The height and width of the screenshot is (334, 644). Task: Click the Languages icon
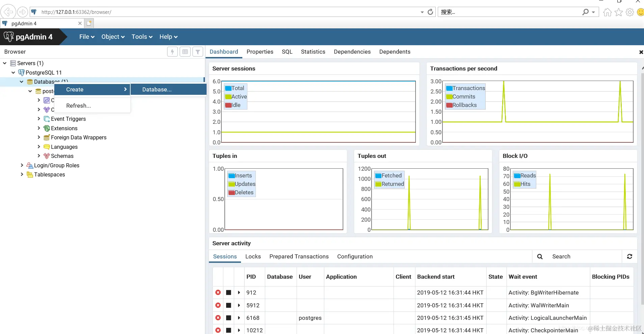[x=47, y=147]
